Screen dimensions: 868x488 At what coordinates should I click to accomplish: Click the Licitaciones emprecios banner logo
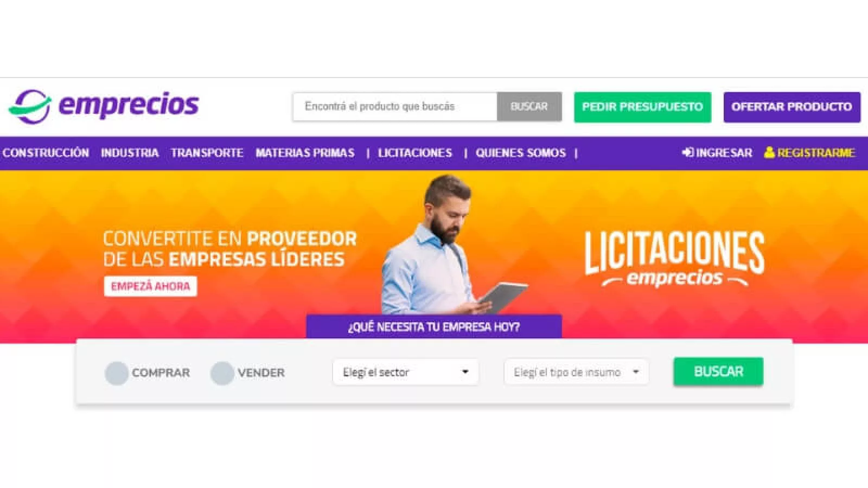(674, 259)
